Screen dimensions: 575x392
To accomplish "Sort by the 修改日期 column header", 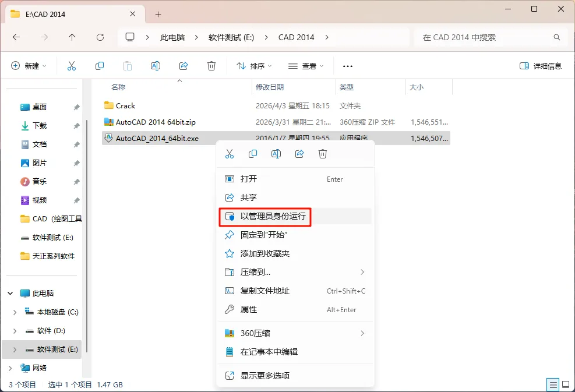I will [x=270, y=87].
